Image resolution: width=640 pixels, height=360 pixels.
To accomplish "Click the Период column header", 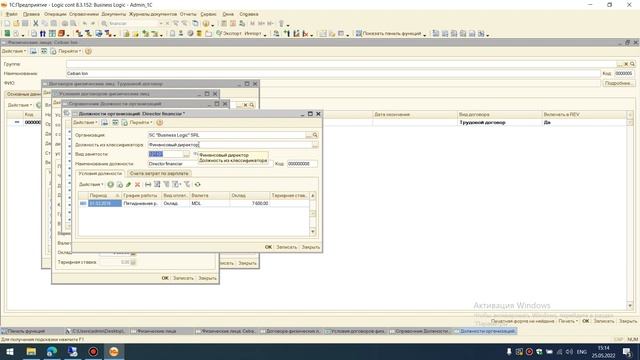I will click(104, 196).
